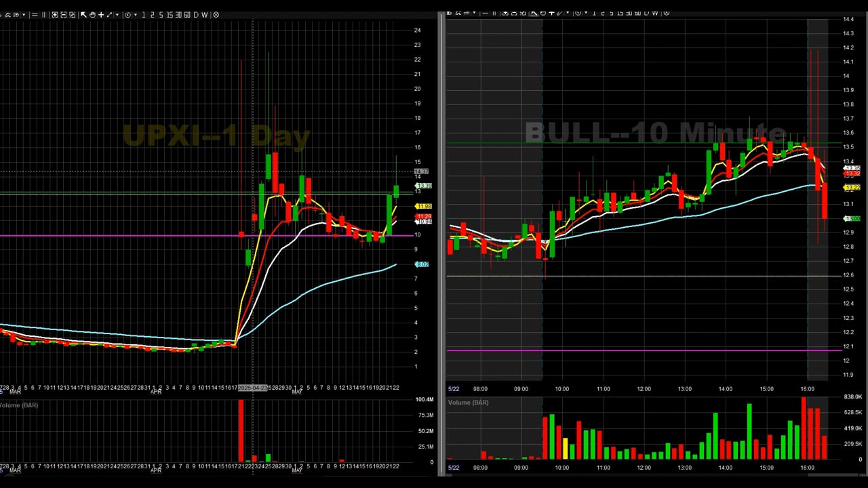This screenshot has width=868, height=488.
Task: Select the D daily timeframe on UPXI chart
Action: coord(196,15)
